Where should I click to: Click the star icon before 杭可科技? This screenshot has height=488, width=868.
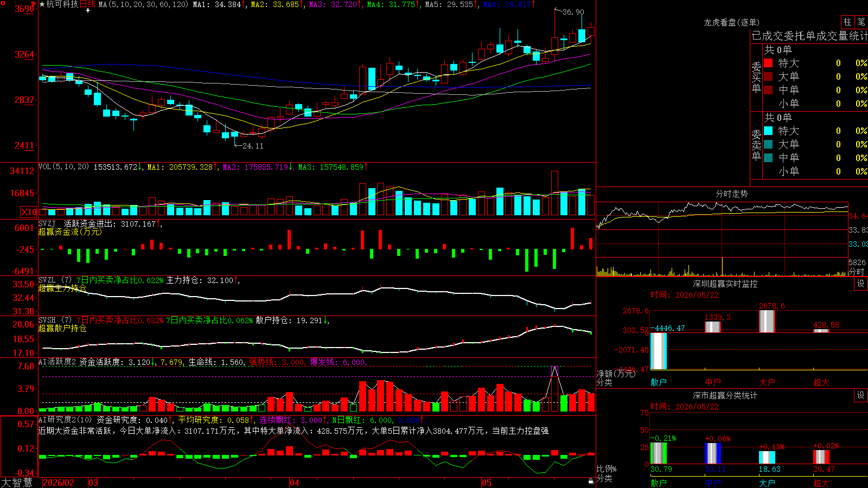click(42, 4)
